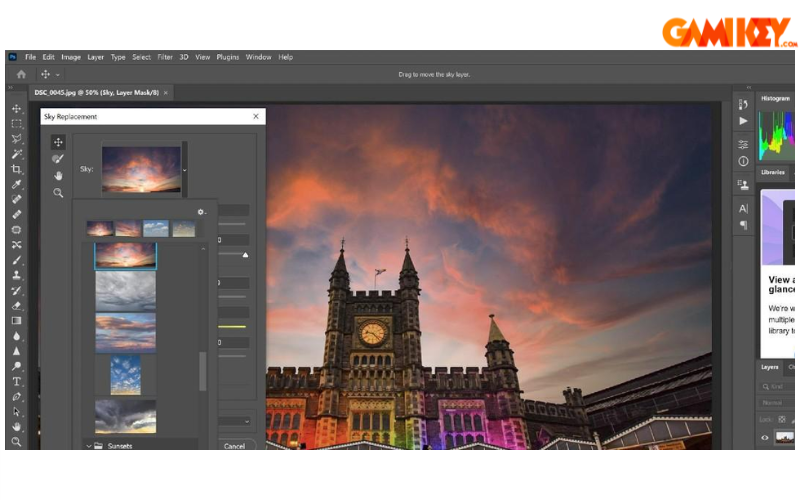Open the Image menu
Image resolution: width=800 pixels, height=500 pixels.
(x=71, y=57)
